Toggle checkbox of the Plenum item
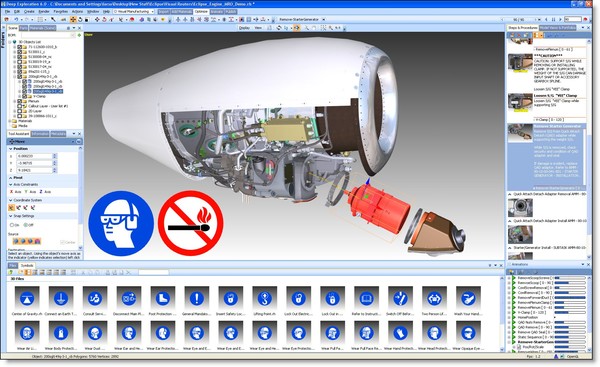 point(20,101)
